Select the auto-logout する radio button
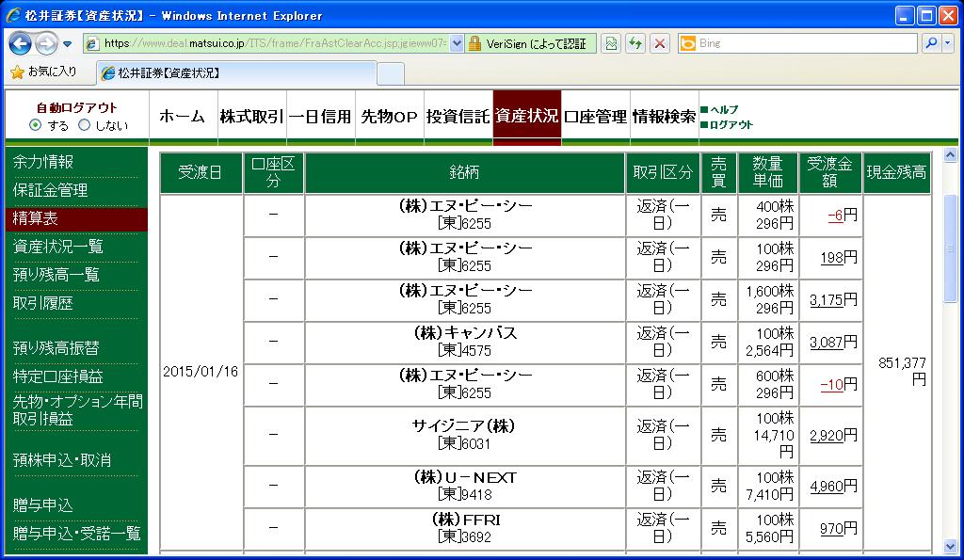The image size is (964, 560). [35, 125]
